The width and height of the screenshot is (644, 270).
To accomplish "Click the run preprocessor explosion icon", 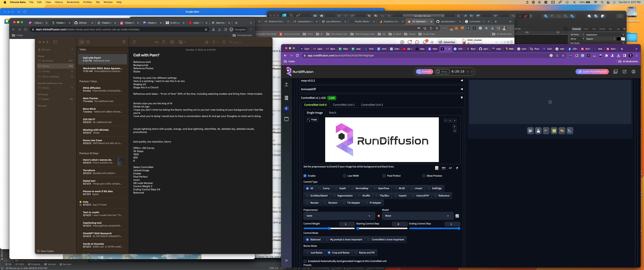I will pyautogui.click(x=379, y=216).
